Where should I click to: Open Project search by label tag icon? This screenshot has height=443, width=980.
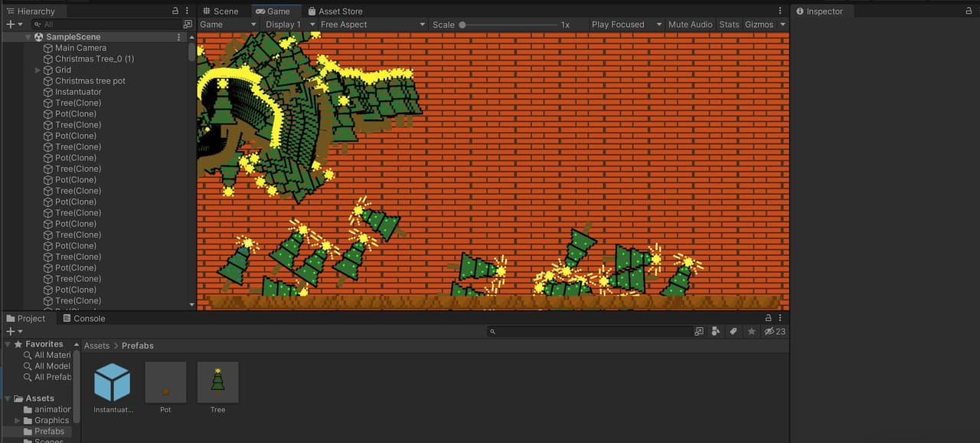tap(733, 331)
